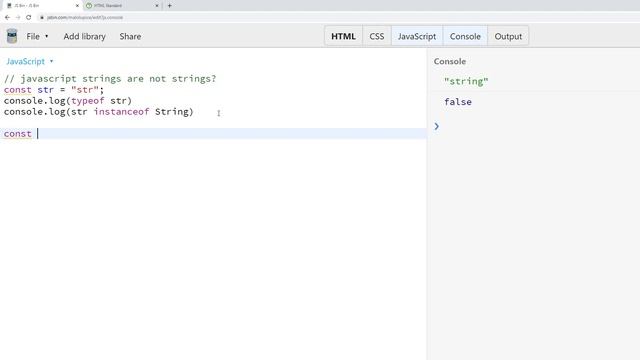640x360 pixels.
Task: Go back in browser
Action: coord(7,17)
